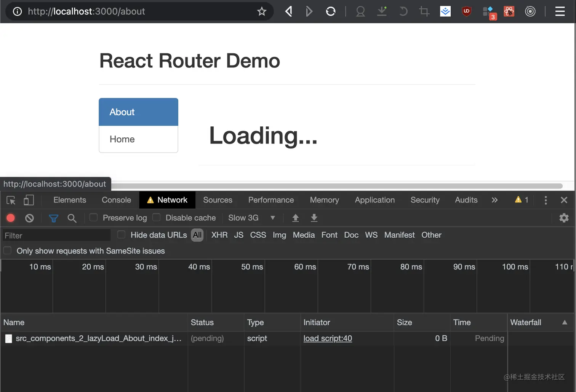This screenshot has width=576, height=392.
Task: Open the React DevTools extension icon
Action: 509,11
